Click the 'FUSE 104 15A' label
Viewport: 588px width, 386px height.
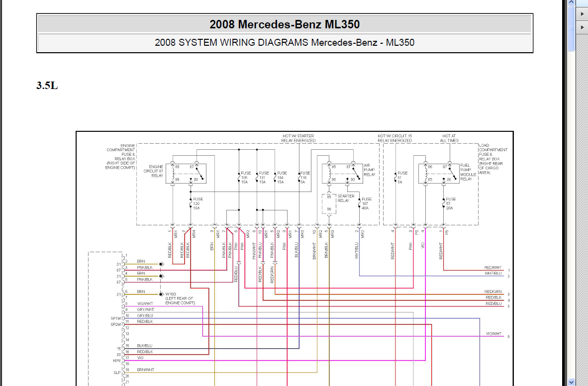(x=282, y=178)
